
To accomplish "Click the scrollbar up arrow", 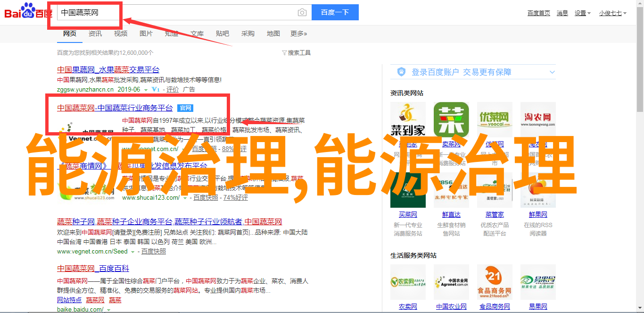I will tap(639, 4).
